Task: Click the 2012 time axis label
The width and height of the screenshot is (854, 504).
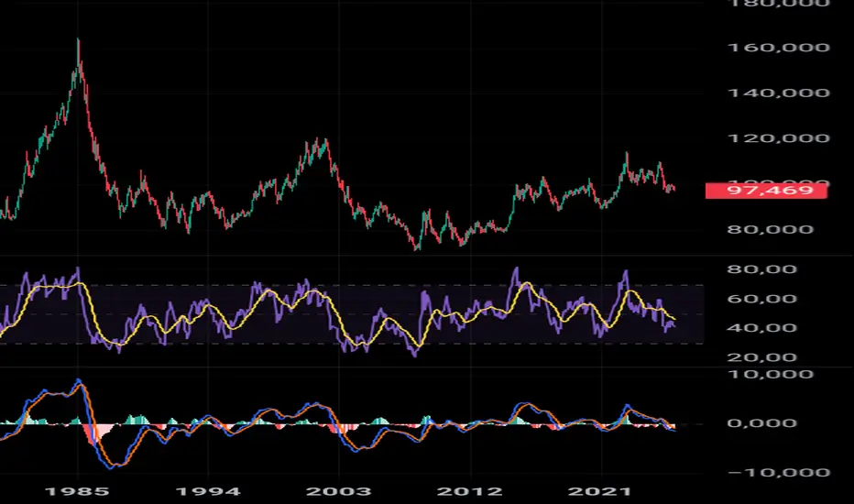Action: tap(469, 491)
